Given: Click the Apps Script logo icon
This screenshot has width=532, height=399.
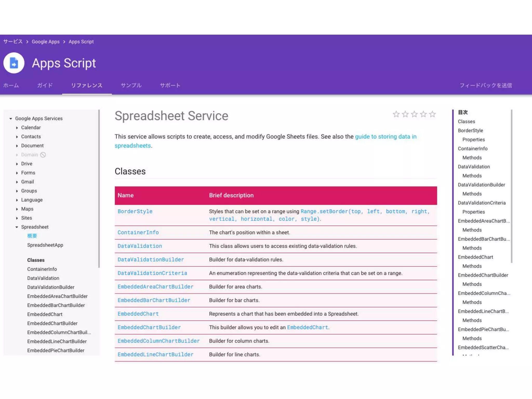Looking at the screenshot, I should coord(14,63).
